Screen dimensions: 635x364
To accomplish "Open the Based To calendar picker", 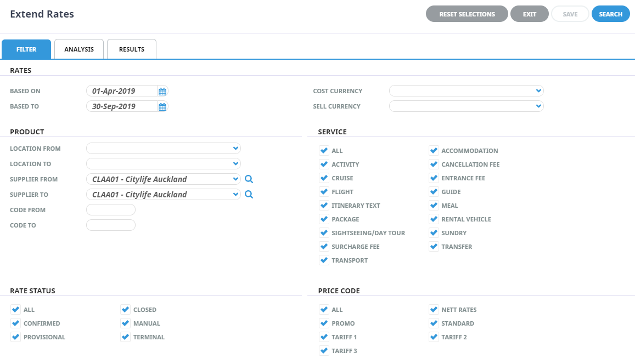I will tap(162, 107).
